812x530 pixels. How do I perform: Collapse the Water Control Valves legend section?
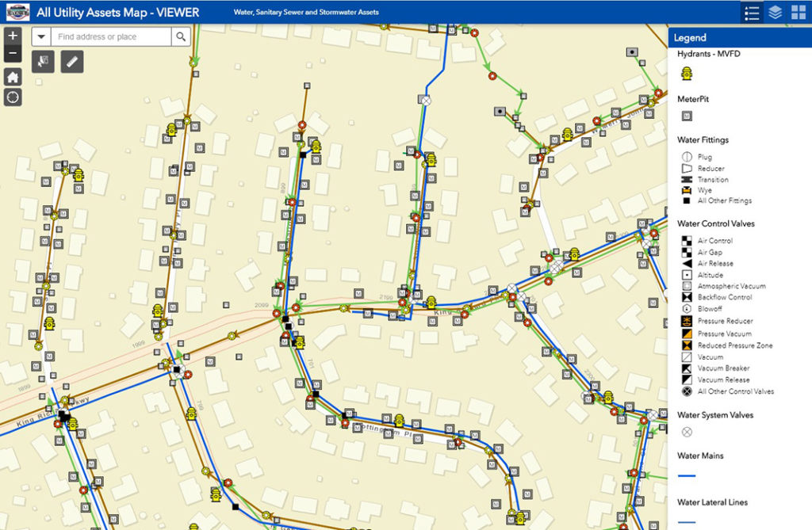coord(716,223)
